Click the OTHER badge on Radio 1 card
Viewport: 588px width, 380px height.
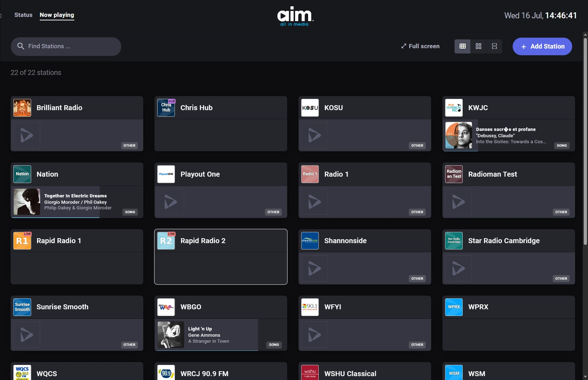click(417, 212)
